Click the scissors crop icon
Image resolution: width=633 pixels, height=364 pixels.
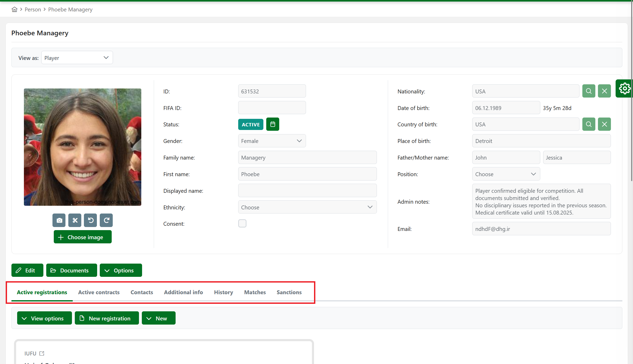click(75, 220)
